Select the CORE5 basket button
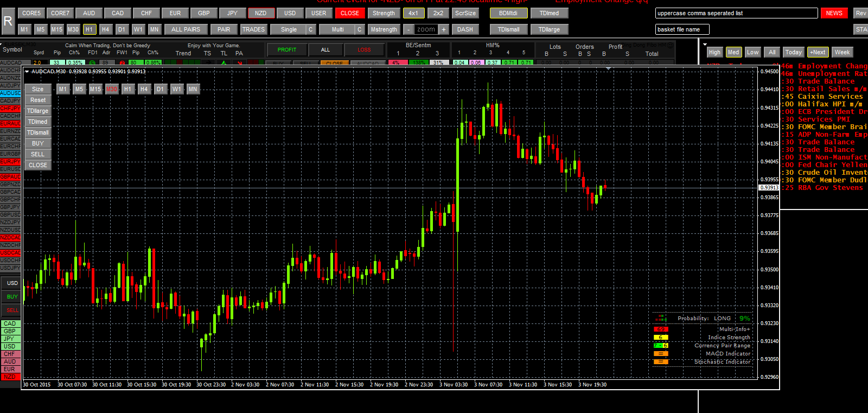868x413 pixels. click(31, 13)
